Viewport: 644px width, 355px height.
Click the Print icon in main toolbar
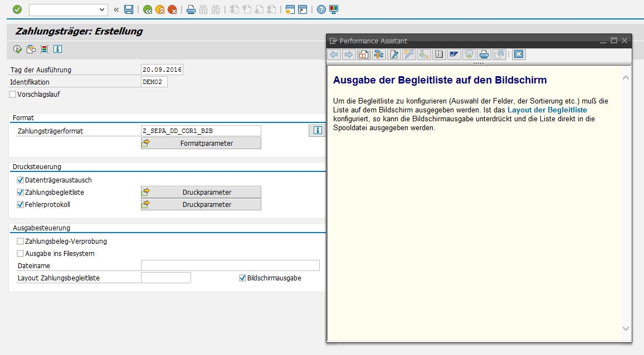tap(191, 9)
